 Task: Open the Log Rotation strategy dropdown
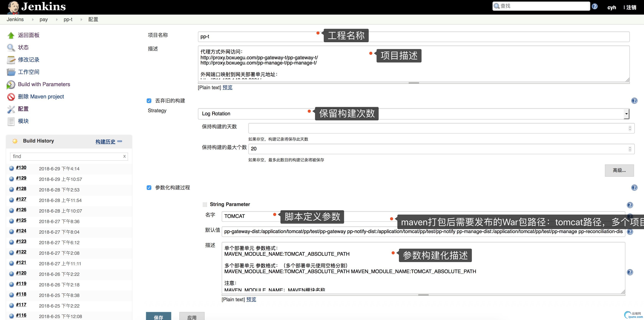413,114
